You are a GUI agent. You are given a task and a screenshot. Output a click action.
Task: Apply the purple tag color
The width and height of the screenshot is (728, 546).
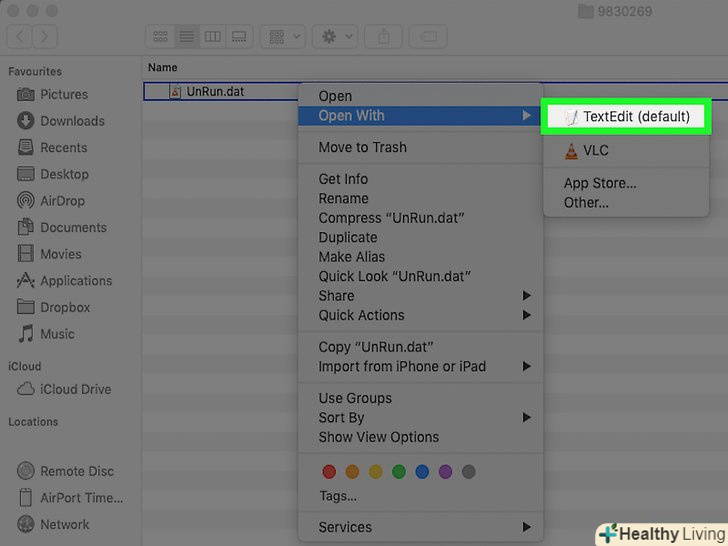[x=445, y=472]
